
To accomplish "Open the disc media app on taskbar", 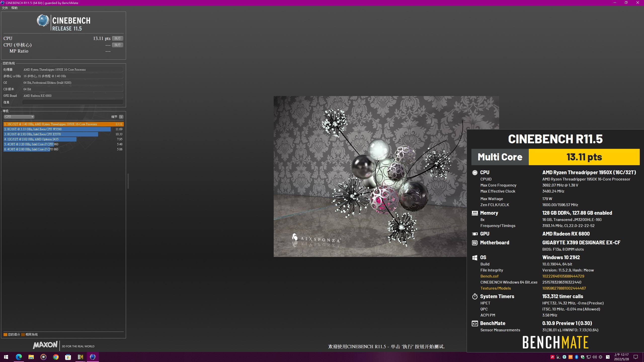I will (43, 357).
